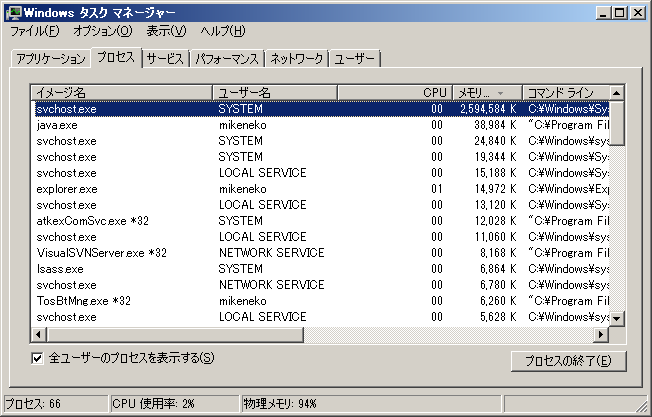This screenshot has height=417, width=652.
Task: Click vertical scrollbar down arrow
Action: pos(617,319)
